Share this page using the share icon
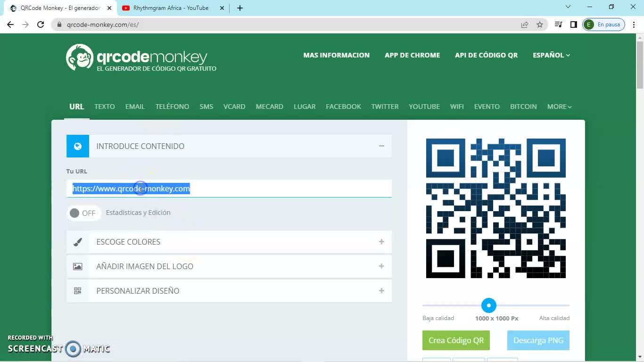Image resolution: width=644 pixels, height=362 pixels. tap(525, 25)
